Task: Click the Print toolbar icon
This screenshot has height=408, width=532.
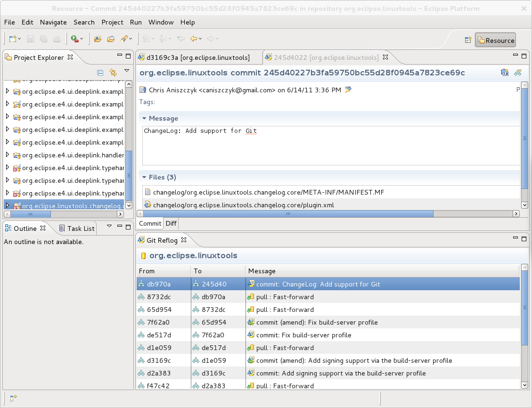Action: (57, 39)
